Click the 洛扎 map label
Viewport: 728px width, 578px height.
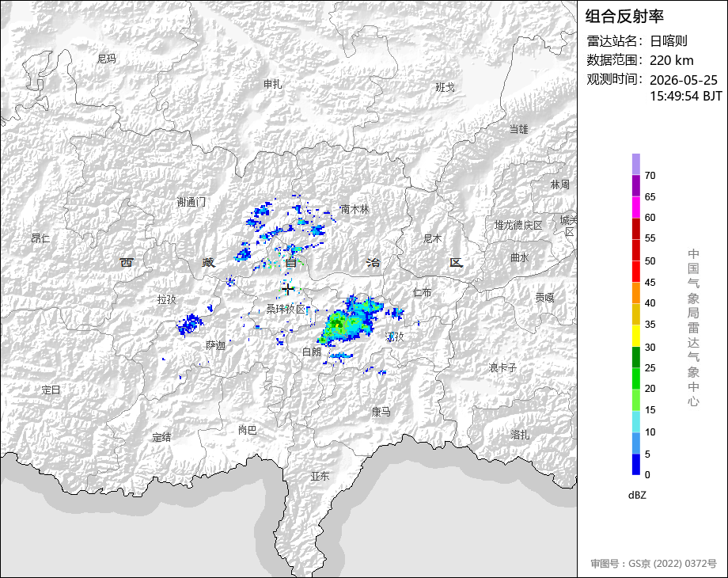[520, 435]
